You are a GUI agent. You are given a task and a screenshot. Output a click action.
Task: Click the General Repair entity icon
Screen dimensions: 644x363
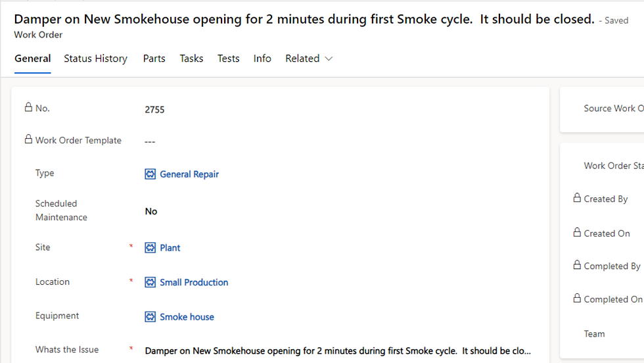click(150, 174)
